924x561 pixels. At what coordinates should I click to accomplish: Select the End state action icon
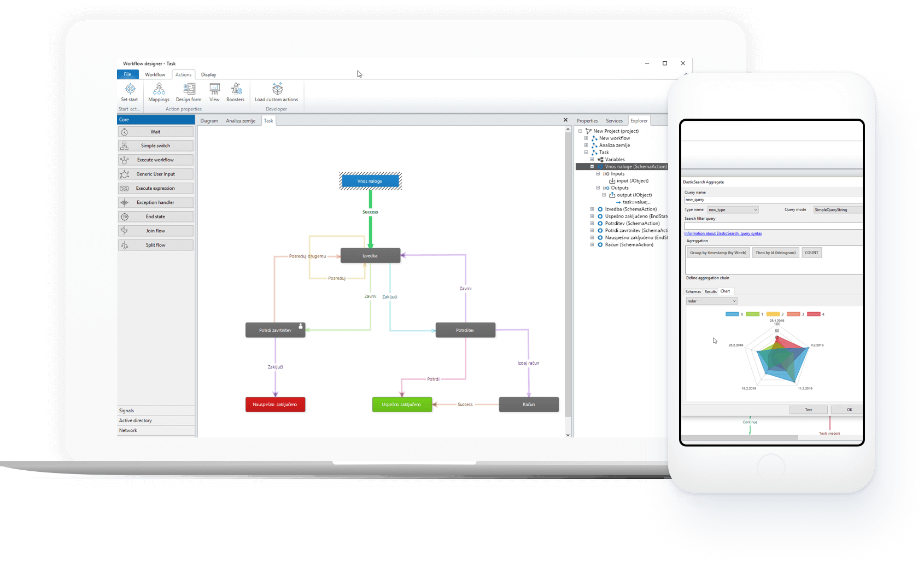pyautogui.click(x=125, y=217)
